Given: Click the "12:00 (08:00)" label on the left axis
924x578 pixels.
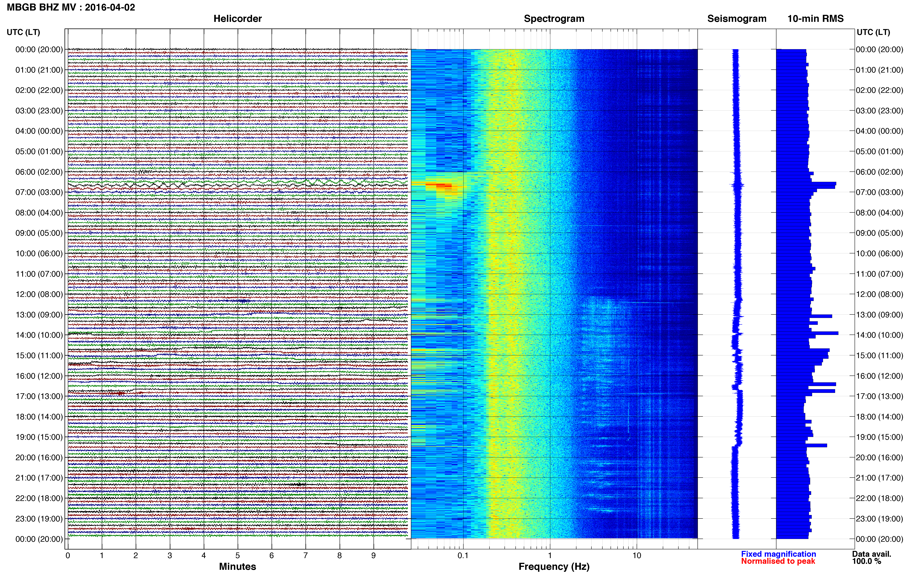Looking at the screenshot, I should click(39, 294).
